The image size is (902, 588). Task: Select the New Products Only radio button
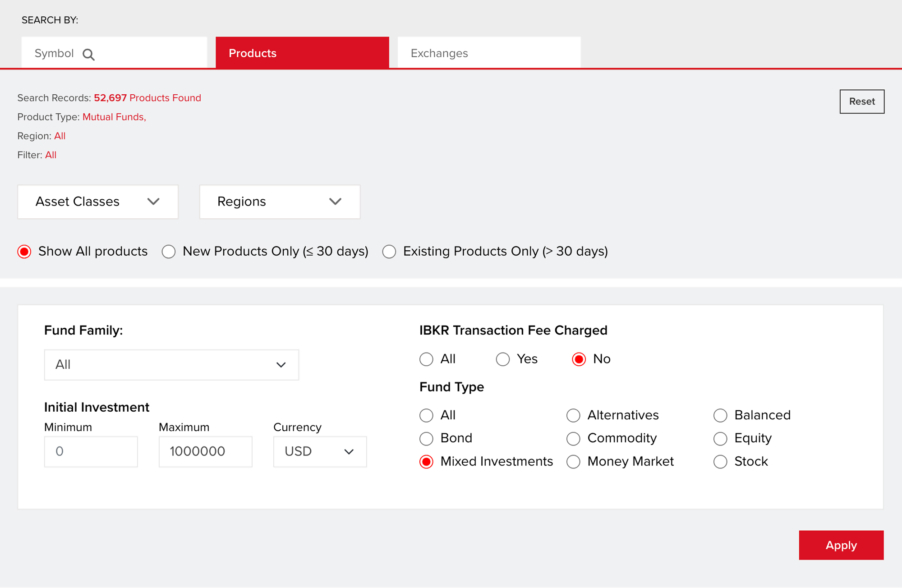pos(169,252)
